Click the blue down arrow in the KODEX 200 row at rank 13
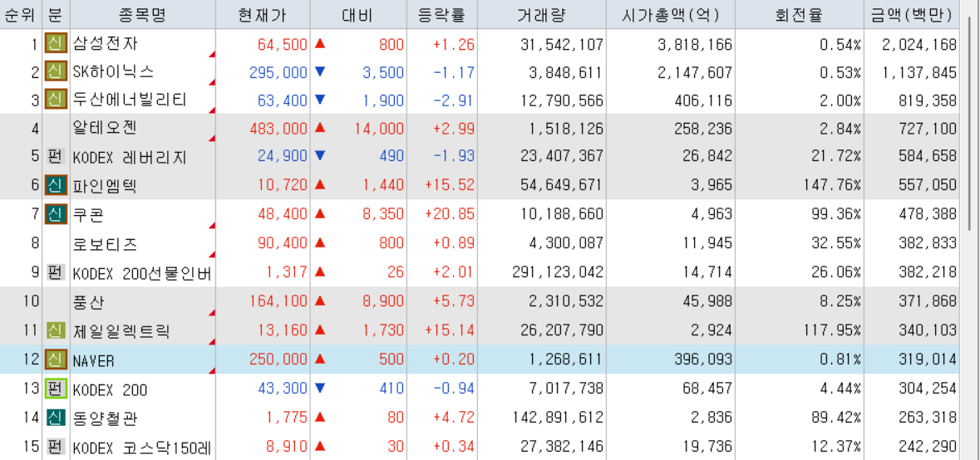Viewport: 980px width, 460px height. pyautogui.click(x=320, y=389)
